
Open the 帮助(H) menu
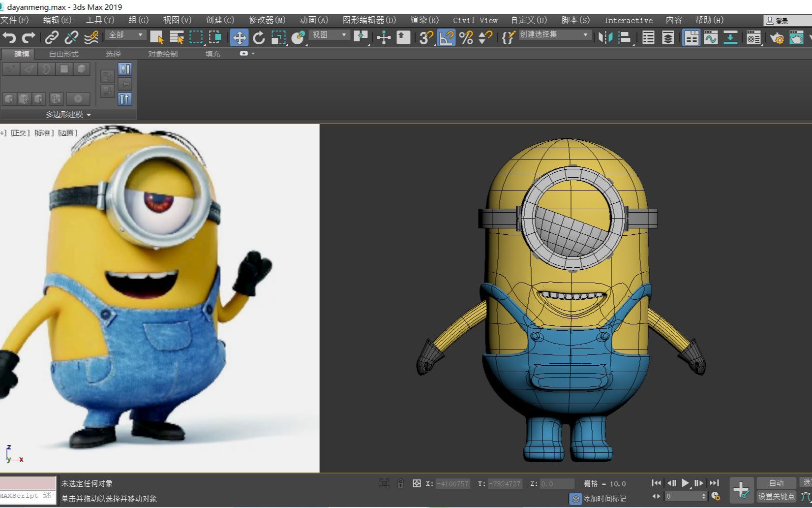(x=709, y=20)
